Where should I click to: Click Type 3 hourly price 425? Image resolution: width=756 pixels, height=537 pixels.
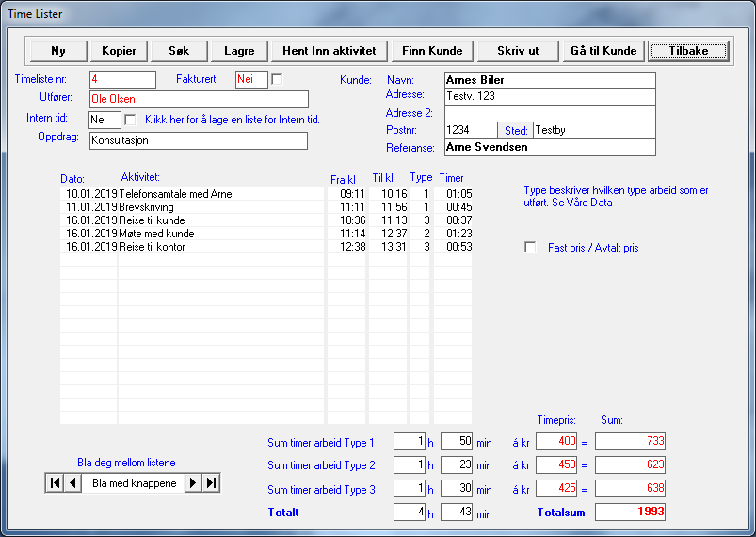[x=556, y=488]
